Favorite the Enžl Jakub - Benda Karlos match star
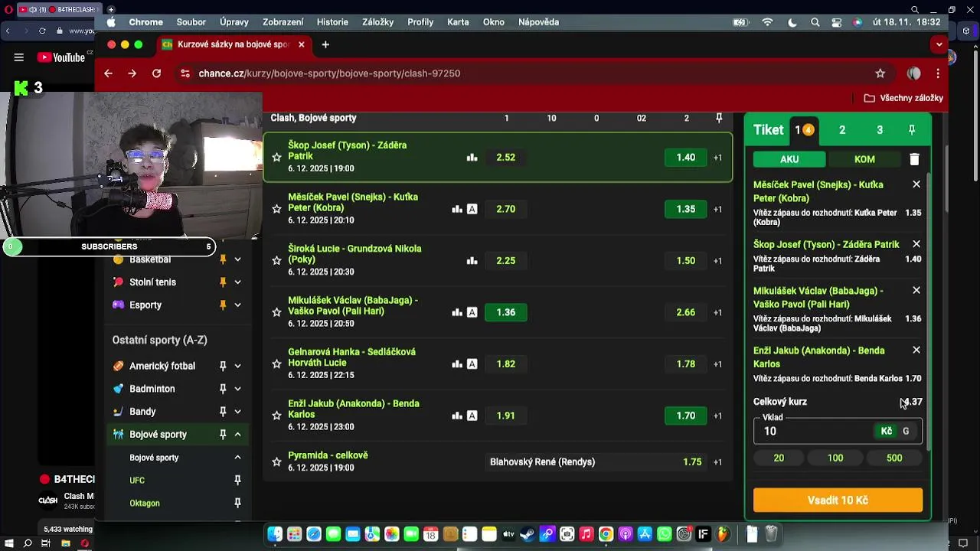 pyautogui.click(x=277, y=416)
